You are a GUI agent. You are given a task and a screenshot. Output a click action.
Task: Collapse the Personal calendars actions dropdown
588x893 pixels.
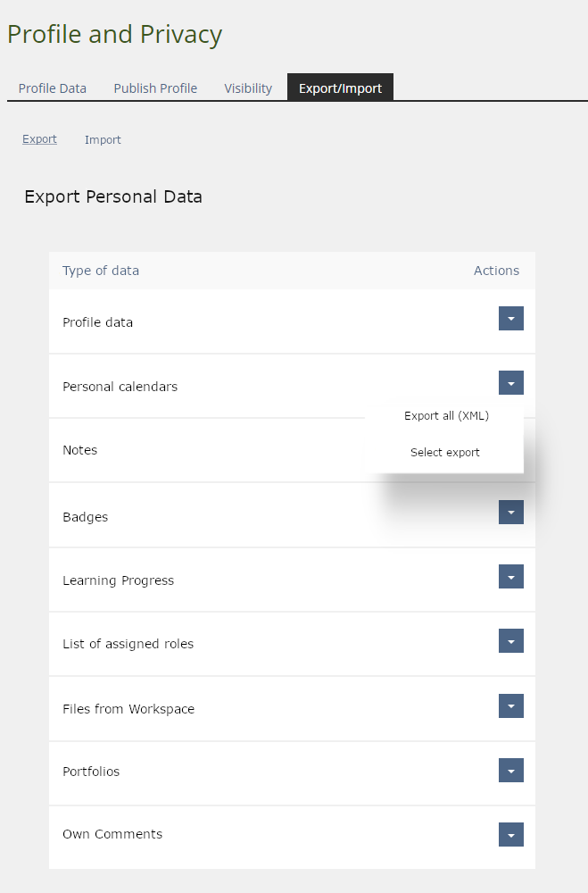coord(510,383)
